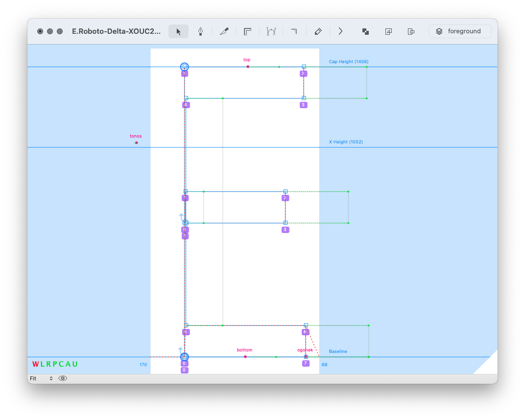Open the Fit zoom level popup
525x420 pixels.
[x=41, y=378]
